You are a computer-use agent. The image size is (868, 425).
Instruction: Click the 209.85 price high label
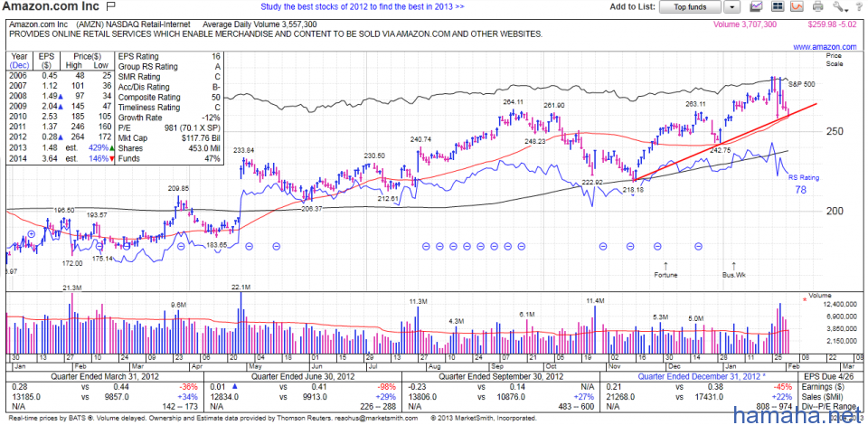click(x=179, y=188)
